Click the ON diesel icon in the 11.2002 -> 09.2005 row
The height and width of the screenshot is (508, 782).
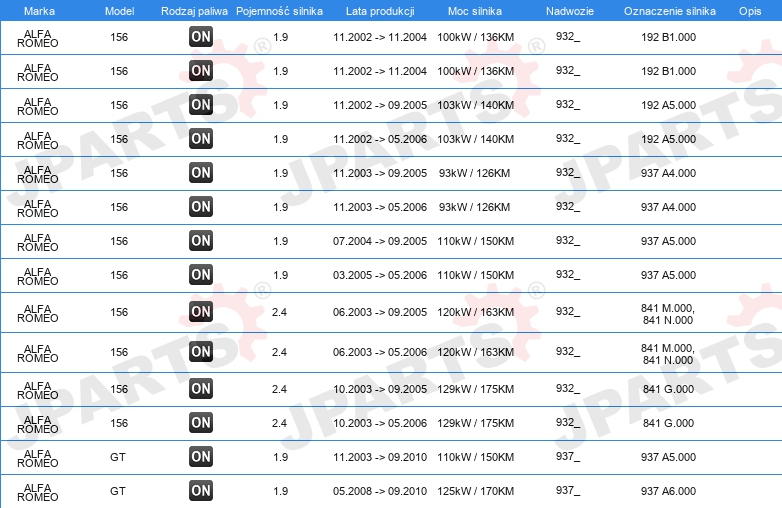coord(201,105)
